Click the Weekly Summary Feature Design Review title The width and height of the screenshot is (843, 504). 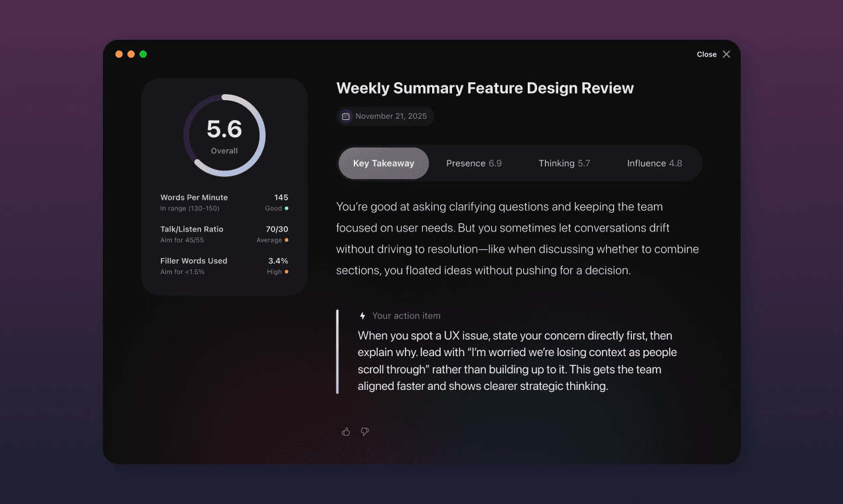click(x=485, y=88)
